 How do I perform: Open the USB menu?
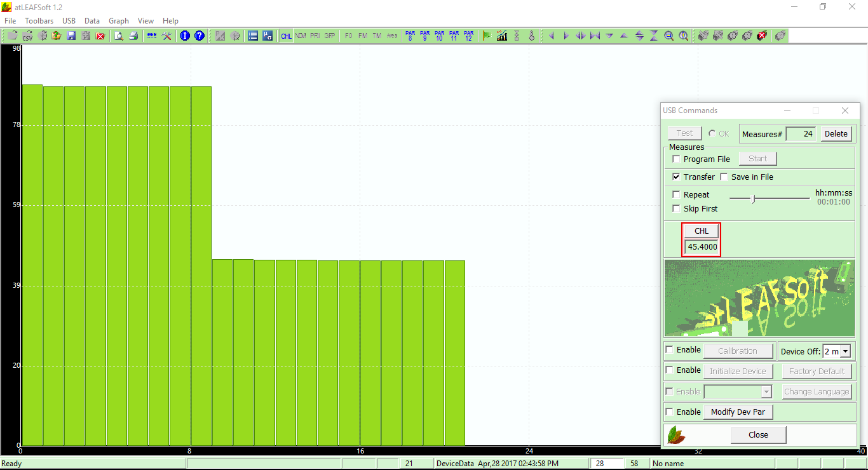tap(69, 21)
